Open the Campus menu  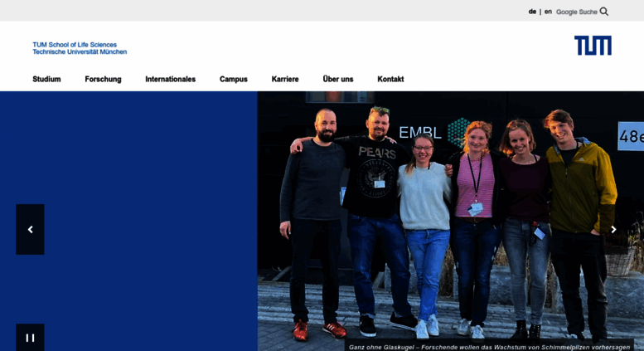pos(233,79)
